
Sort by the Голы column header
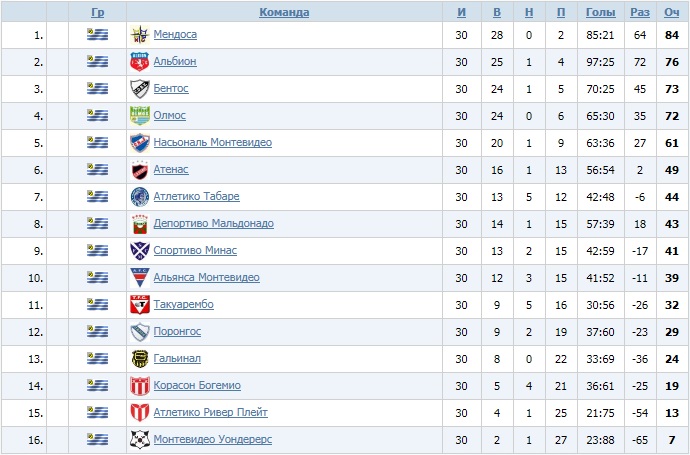pyautogui.click(x=600, y=13)
